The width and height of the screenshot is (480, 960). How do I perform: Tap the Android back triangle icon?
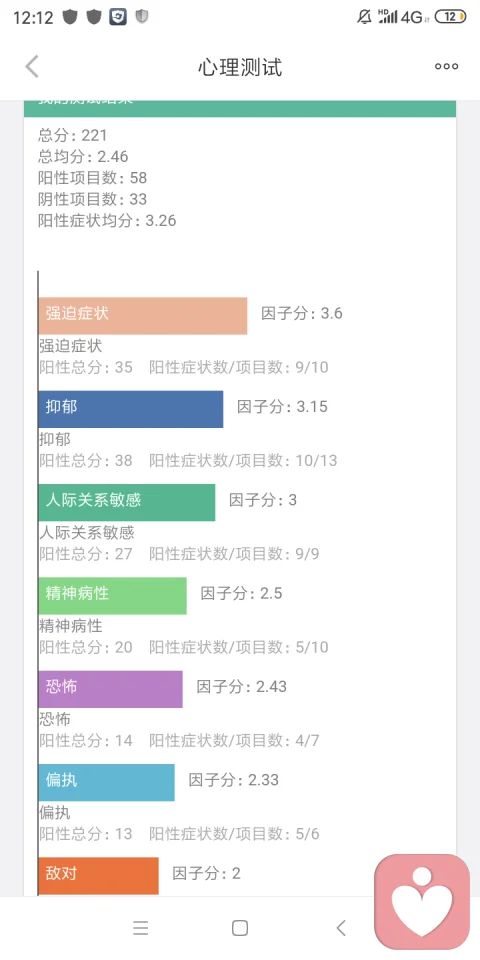tap(341, 928)
